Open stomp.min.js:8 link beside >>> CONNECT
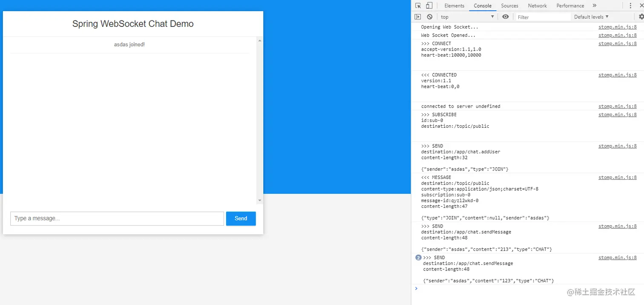644x305 pixels. 618,43
